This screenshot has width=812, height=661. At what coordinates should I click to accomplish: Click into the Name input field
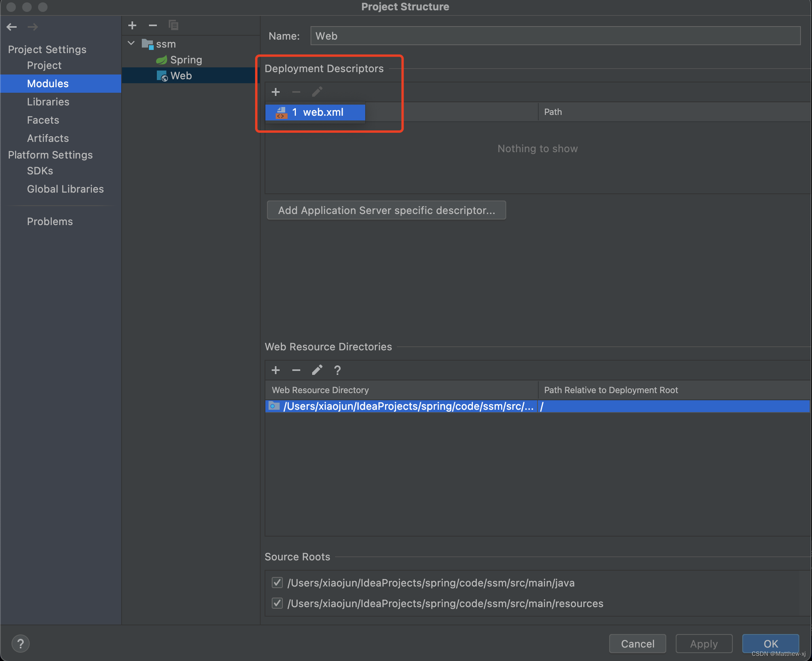(555, 36)
